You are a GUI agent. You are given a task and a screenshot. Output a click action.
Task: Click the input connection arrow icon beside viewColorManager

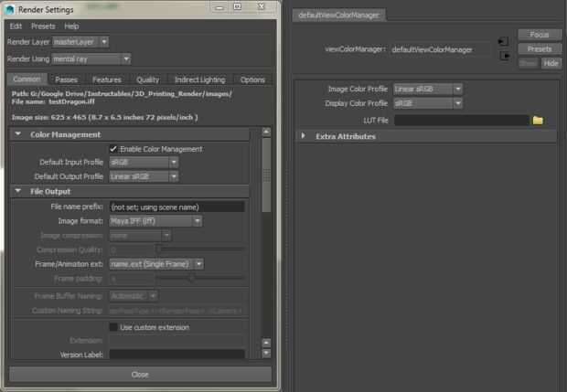click(x=503, y=41)
